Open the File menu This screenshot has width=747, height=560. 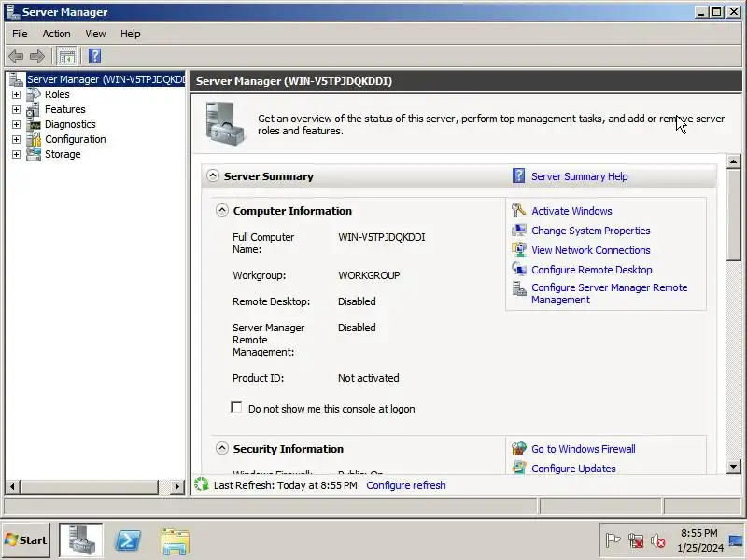click(x=20, y=34)
